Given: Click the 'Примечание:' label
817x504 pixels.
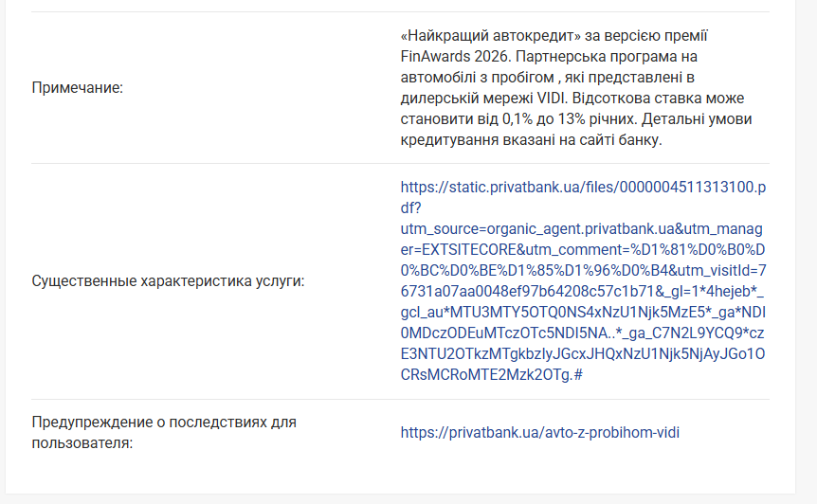Looking at the screenshot, I should 78,88.
